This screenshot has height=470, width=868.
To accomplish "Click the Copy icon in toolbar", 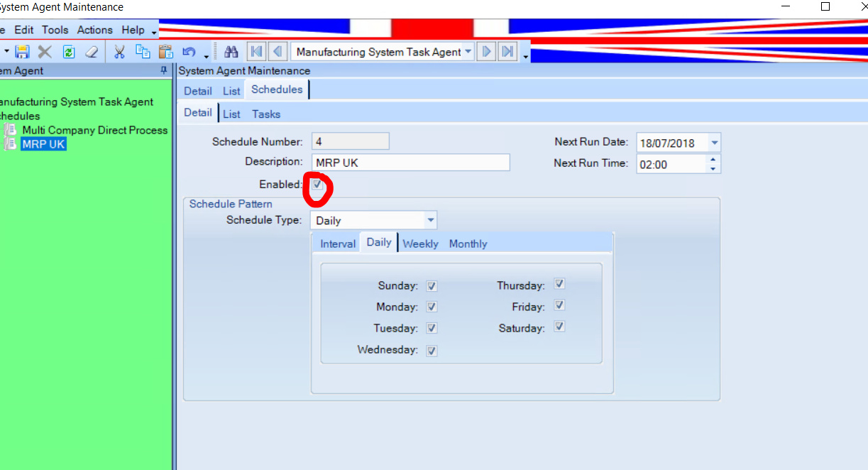I will [143, 52].
